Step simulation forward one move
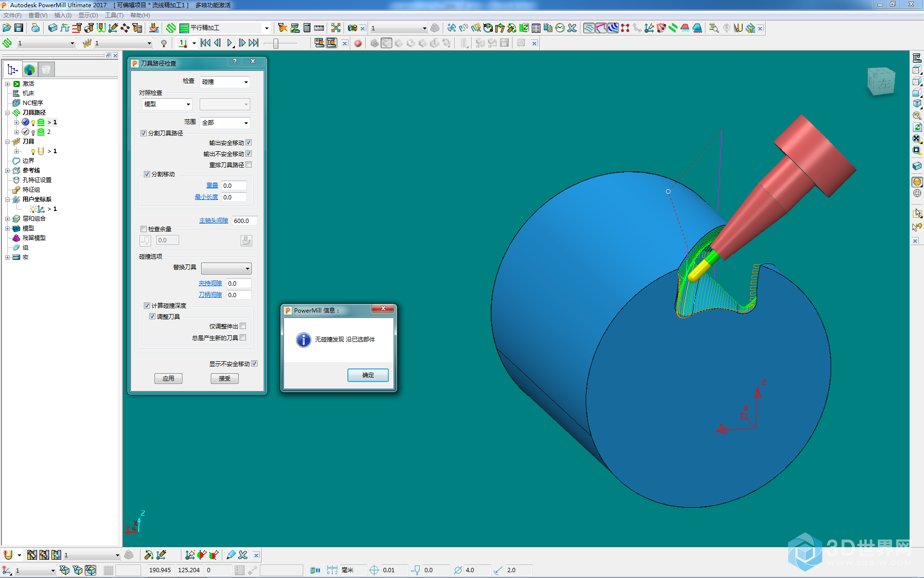The height and width of the screenshot is (578, 924). pos(242,43)
